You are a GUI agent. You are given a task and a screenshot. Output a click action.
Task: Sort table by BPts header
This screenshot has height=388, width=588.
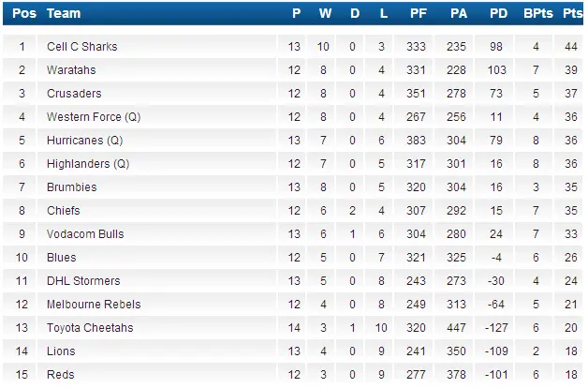point(537,13)
